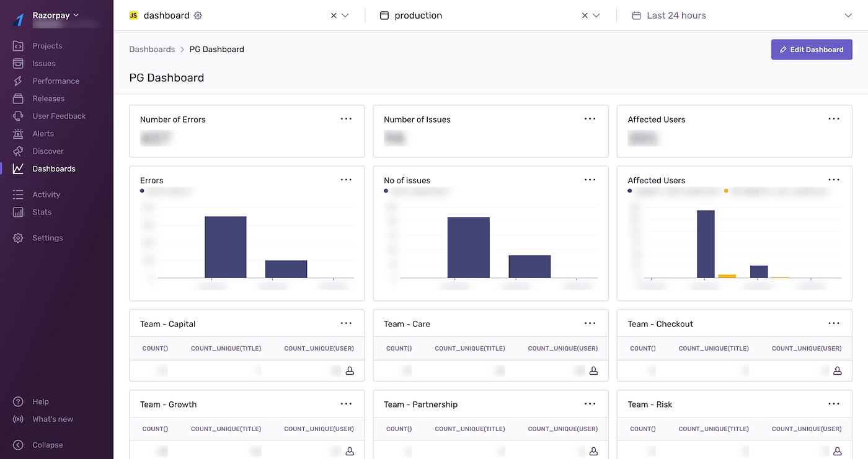
Task: Open options menu for Number of Errors widget
Action: coord(346,119)
